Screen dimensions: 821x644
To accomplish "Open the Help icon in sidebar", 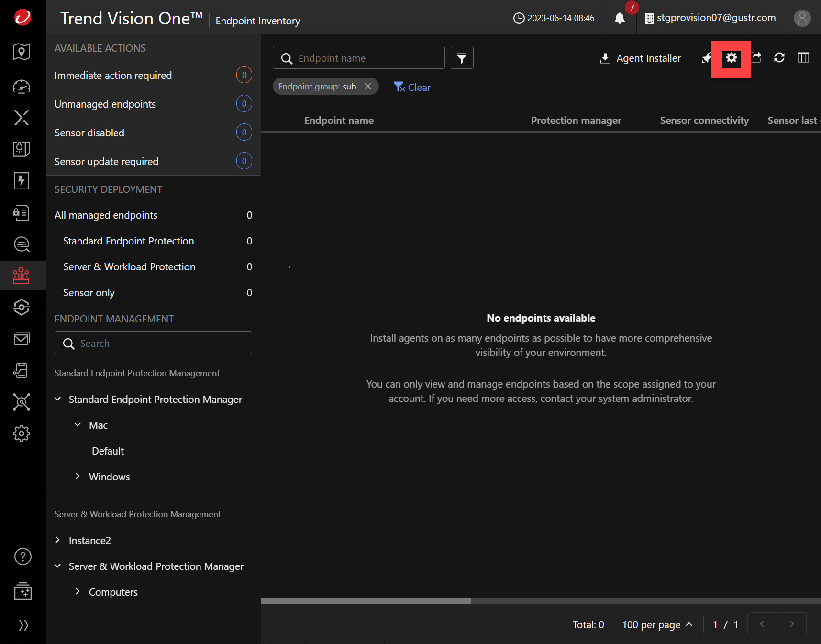I will click(x=22, y=556).
